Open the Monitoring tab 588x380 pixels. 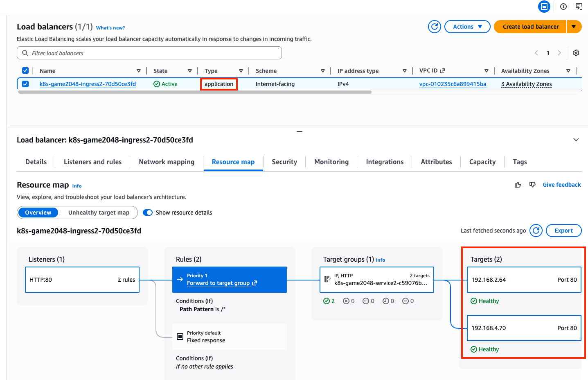(331, 162)
